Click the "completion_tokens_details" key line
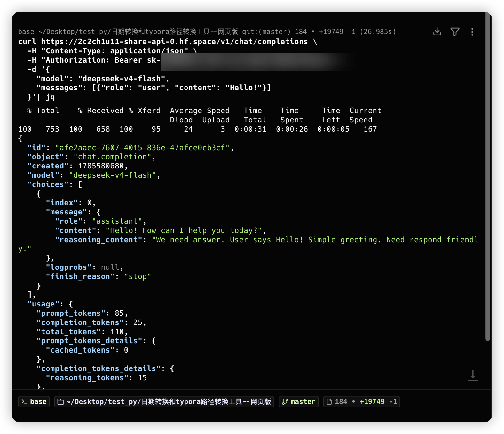 tap(105, 368)
